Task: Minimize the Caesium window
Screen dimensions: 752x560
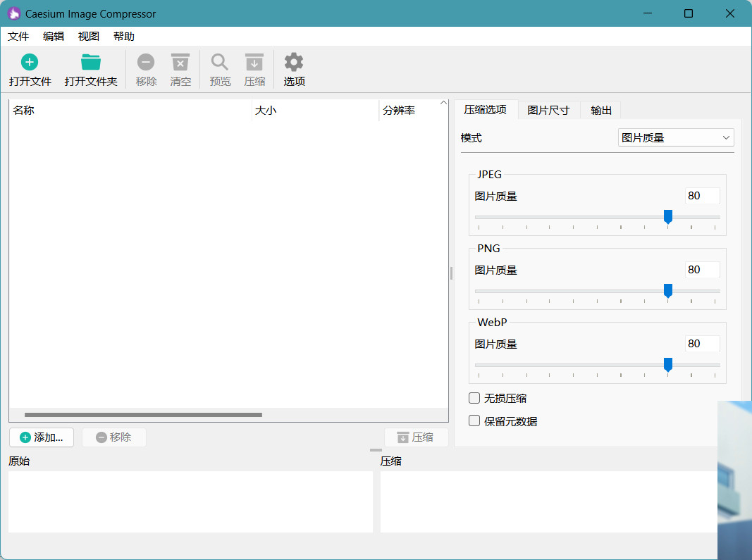Action: [648, 13]
